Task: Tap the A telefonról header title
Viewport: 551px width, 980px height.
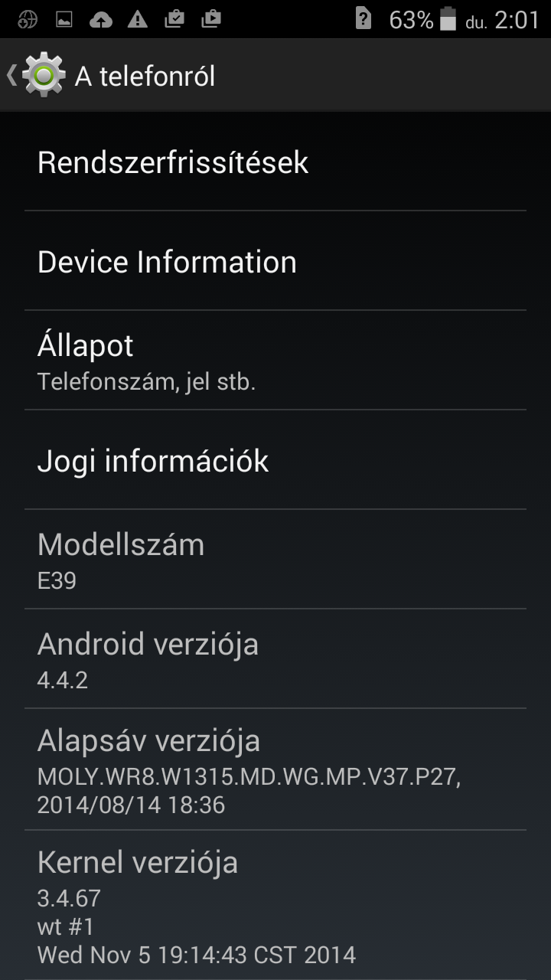Action: (x=145, y=76)
